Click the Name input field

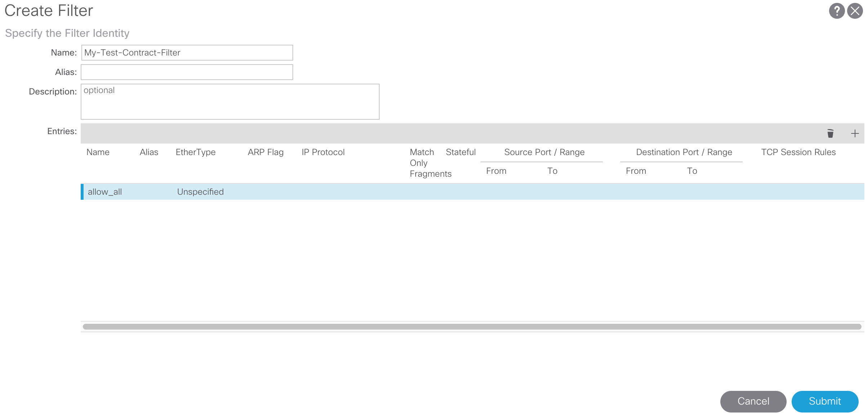tap(187, 53)
